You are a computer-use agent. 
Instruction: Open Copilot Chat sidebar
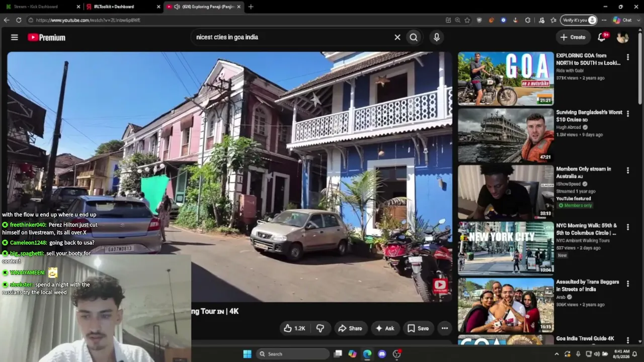click(622, 20)
